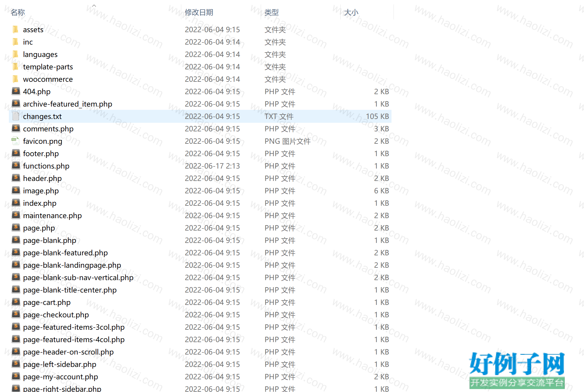Click the header.php file name

click(42, 178)
